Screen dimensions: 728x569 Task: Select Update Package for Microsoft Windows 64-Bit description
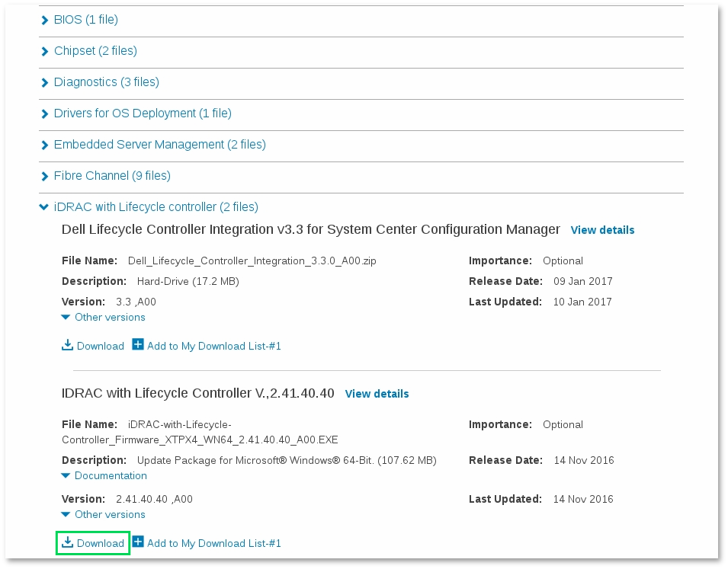coord(287,460)
